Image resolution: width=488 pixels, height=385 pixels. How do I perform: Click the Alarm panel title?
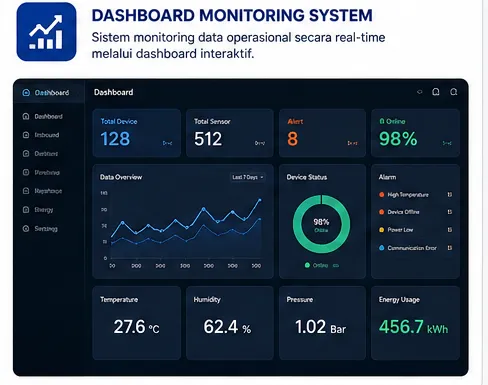click(x=387, y=177)
